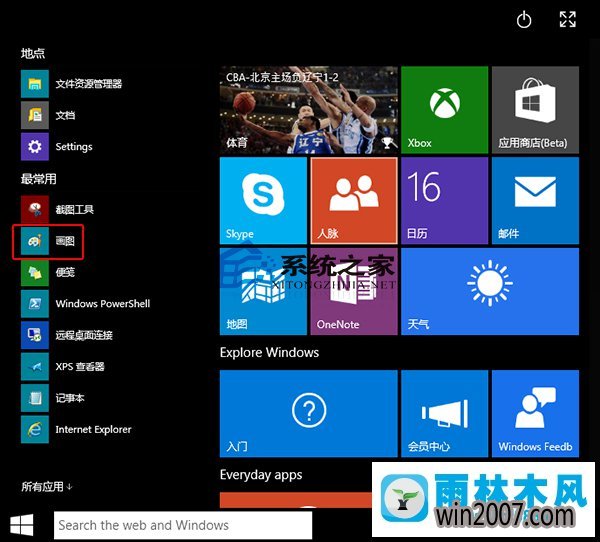Screen dimensions: 600x542
Task: Click the 记事本 text label
Action: [70, 398]
